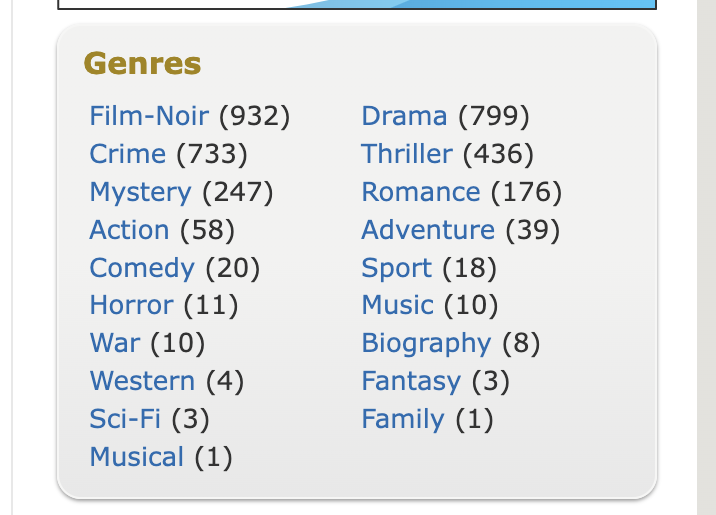Image resolution: width=716 pixels, height=515 pixels.
Task: Open the Sport genre link
Action: tap(397, 268)
